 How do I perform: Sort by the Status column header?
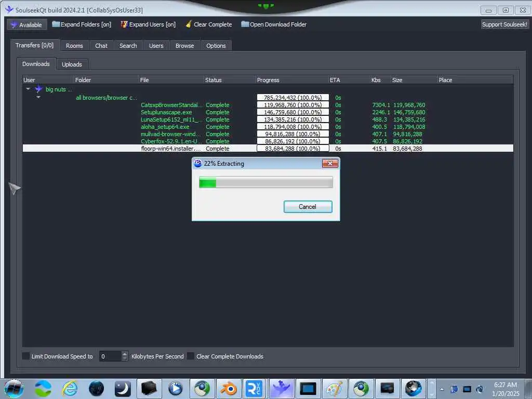pyautogui.click(x=230, y=80)
